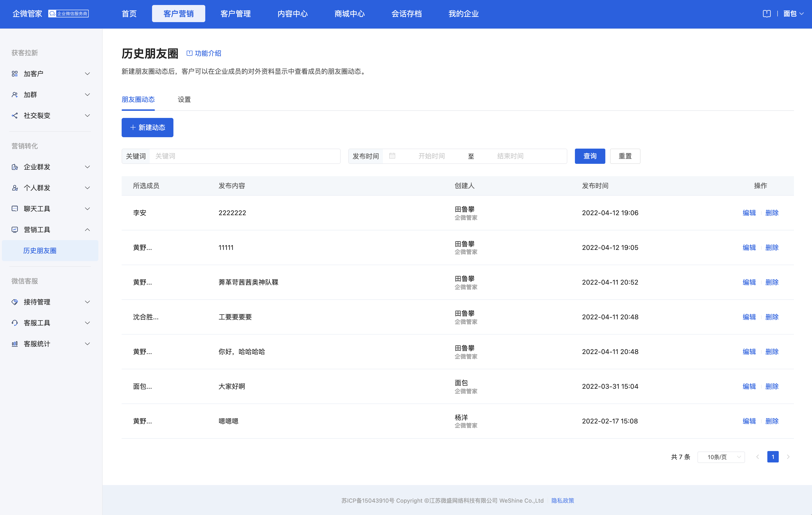Click the 客服统计 bar chart icon
This screenshot has width=812, height=515.
(x=14, y=344)
